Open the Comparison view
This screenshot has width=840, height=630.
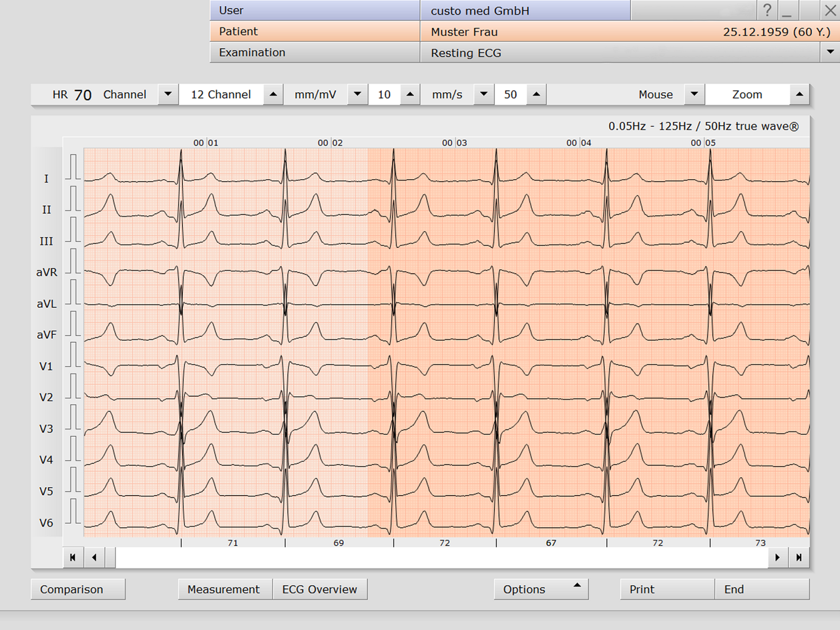point(78,589)
